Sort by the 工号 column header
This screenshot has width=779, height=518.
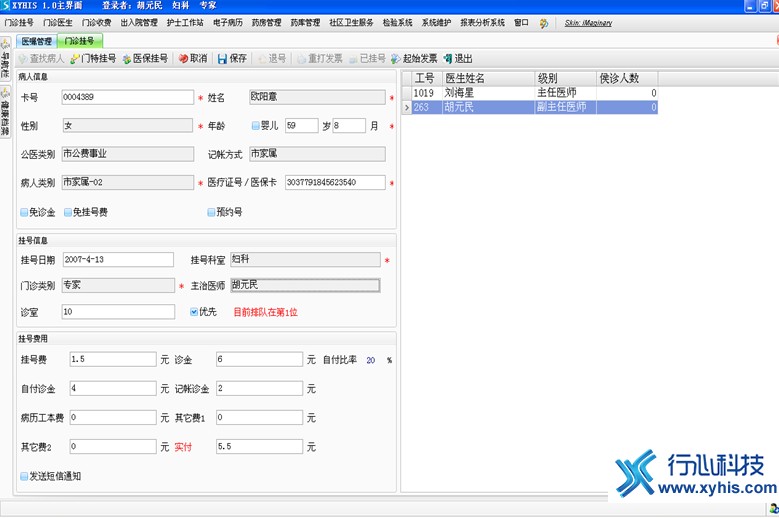427,78
